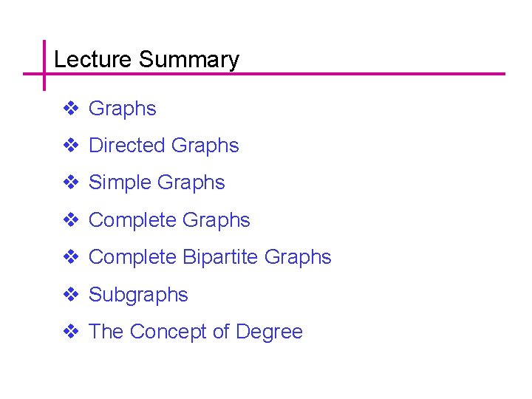This screenshot has width=532, height=399.
Task: Select the Complete Bipartite Graphs text
Action: (x=209, y=257)
